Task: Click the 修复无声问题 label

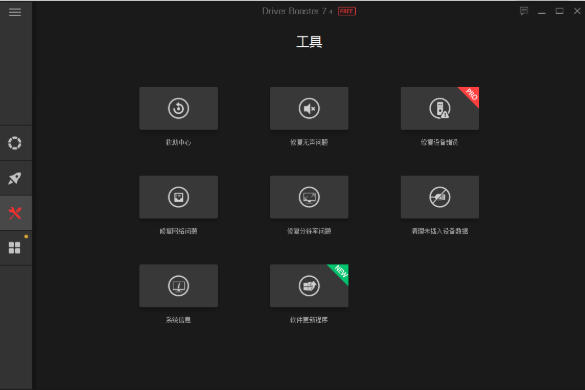Action: coord(309,143)
